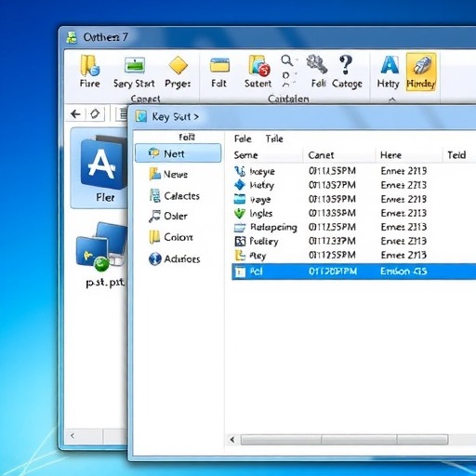The width and height of the screenshot is (476, 476).
Task: Open Calactes in the sidebar
Action: 174,196
